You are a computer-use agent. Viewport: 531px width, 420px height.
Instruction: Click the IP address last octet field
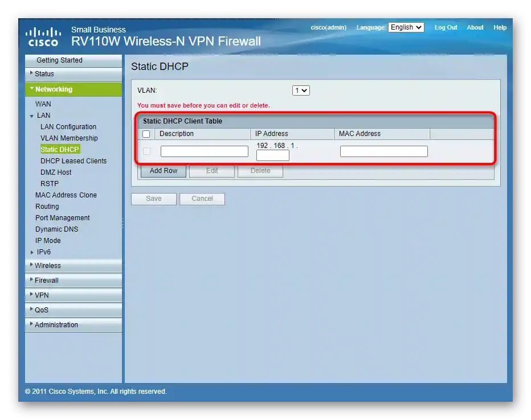click(x=272, y=155)
